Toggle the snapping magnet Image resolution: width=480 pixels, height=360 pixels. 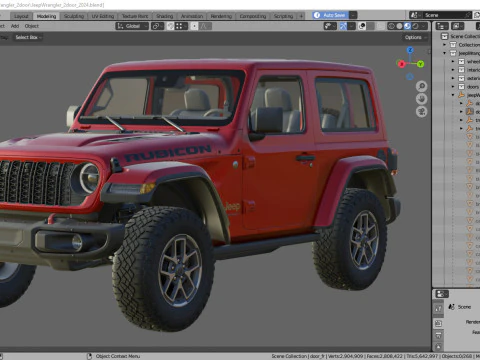point(170,26)
